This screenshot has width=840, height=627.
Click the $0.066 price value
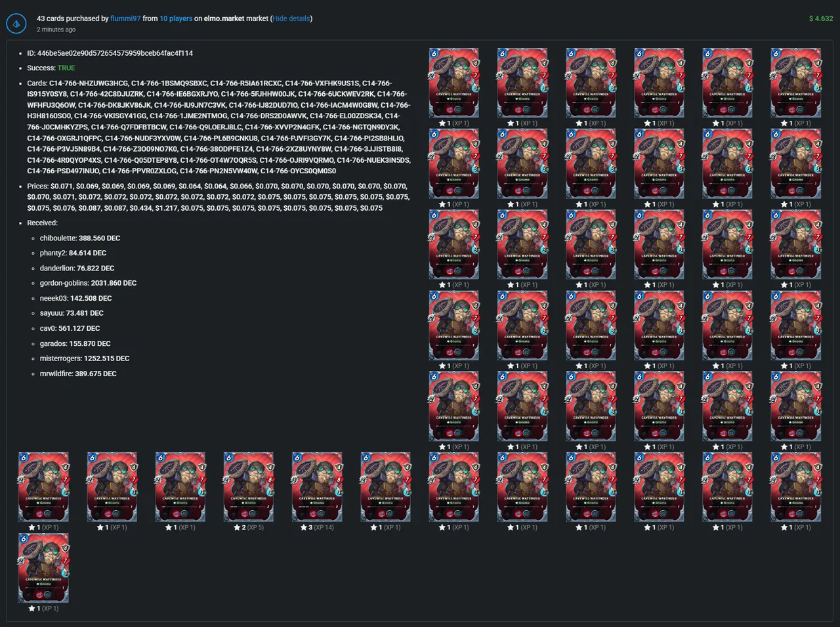(241, 186)
